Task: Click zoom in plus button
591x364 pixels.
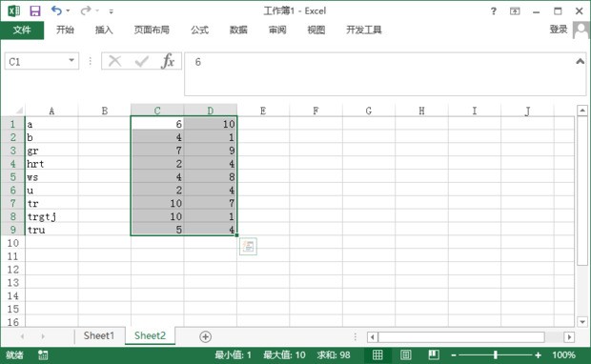Action: point(538,355)
